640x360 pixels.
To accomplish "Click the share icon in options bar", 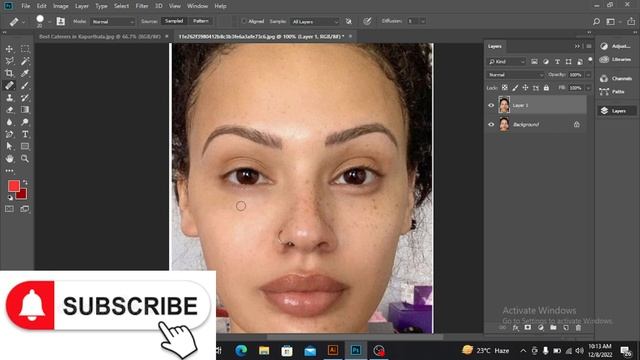I will tap(631, 21).
